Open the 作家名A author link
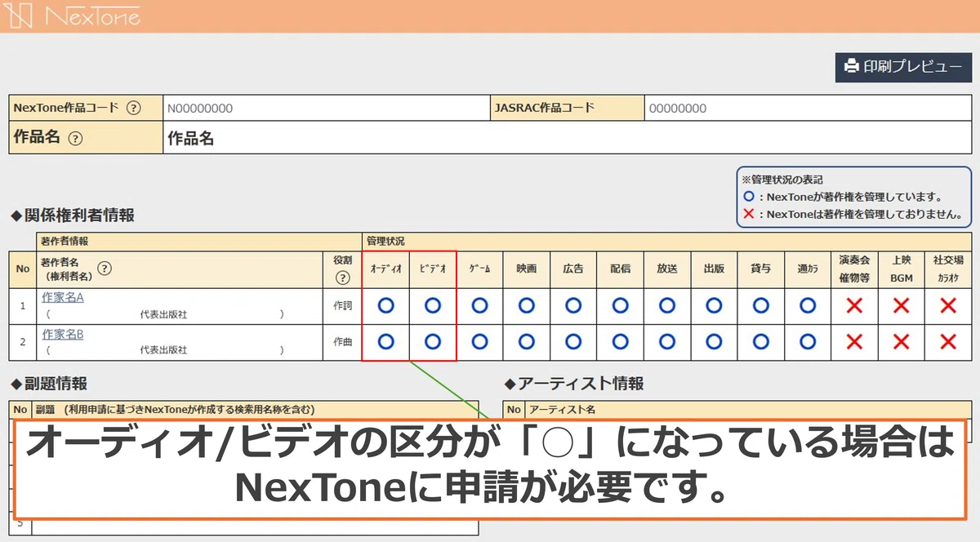980x542 pixels. (63, 298)
